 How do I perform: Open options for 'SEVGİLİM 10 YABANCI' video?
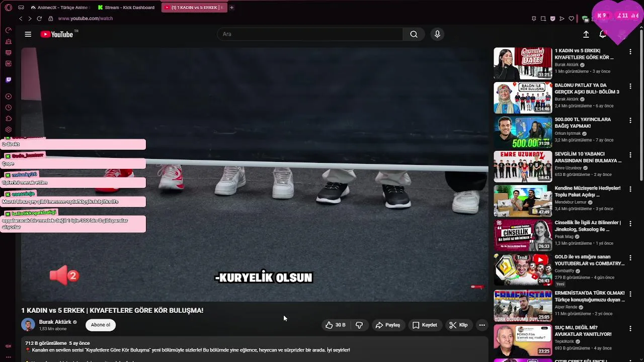tap(630, 154)
